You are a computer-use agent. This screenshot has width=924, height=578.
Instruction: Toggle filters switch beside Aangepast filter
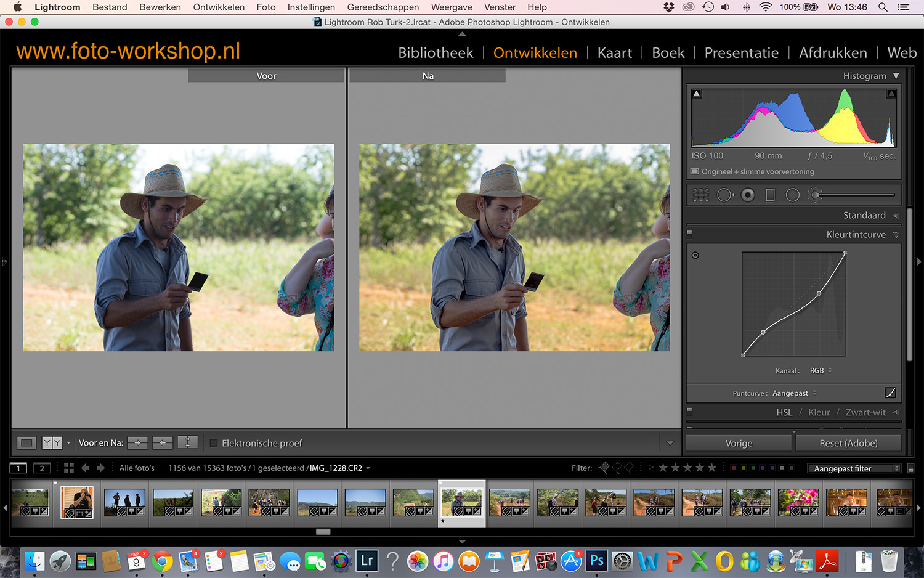point(911,469)
